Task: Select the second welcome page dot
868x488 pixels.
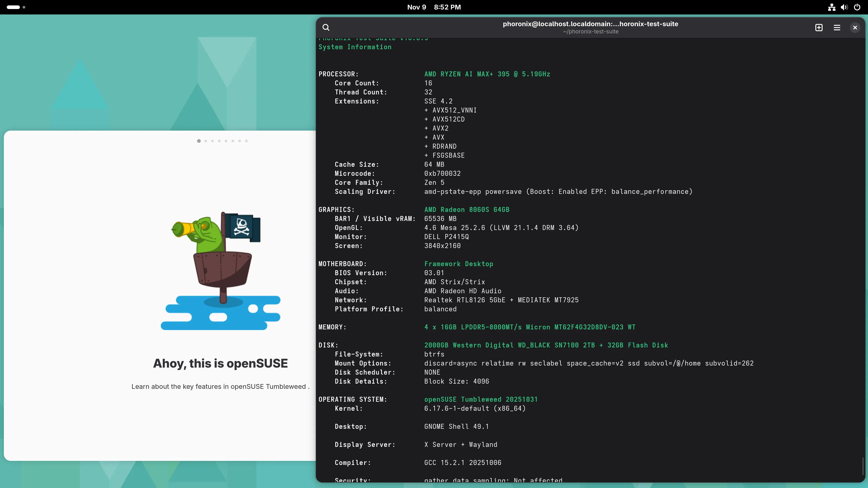Action: pyautogui.click(x=206, y=141)
